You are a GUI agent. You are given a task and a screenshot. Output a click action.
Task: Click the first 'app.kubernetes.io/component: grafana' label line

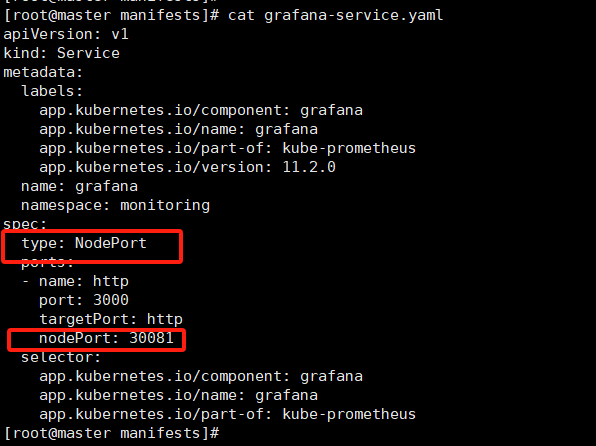(x=201, y=110)
